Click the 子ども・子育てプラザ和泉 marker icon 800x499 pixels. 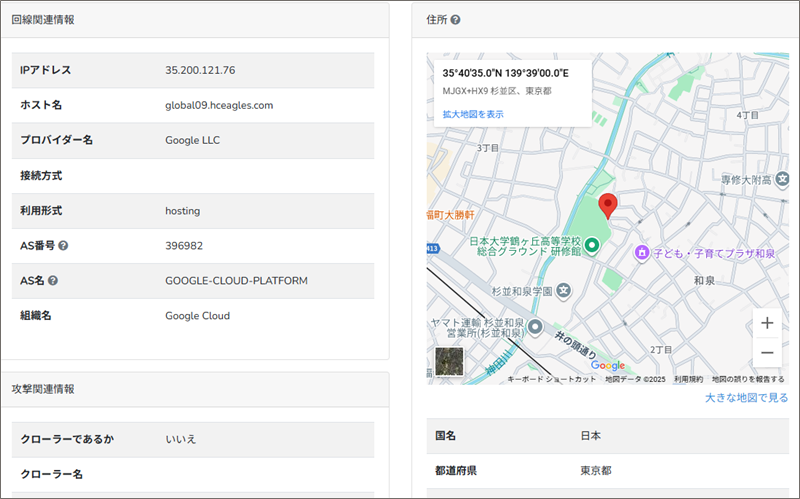642,252
